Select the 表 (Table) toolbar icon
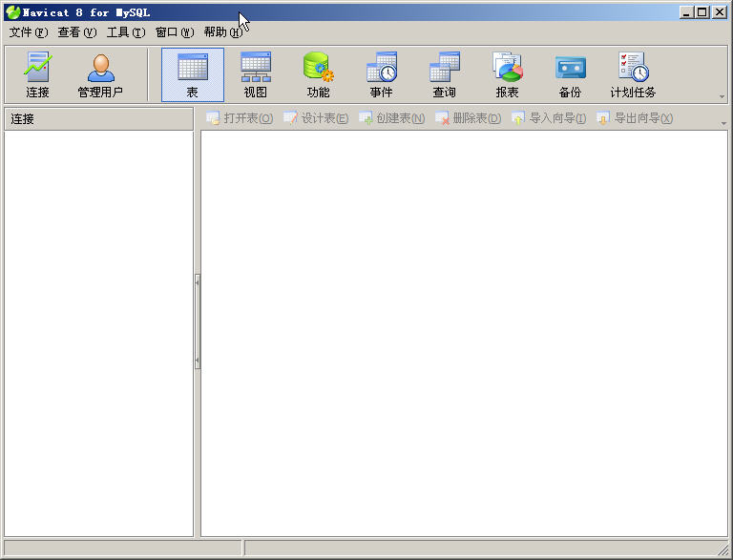Image resolution: width=733 pixels, height=560 pixels. (193, 75)
